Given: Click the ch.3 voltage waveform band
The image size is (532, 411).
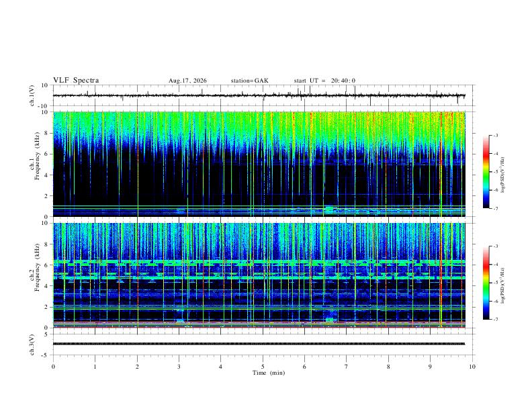Looking at the screenshot, I should click(x=259, y=344).
